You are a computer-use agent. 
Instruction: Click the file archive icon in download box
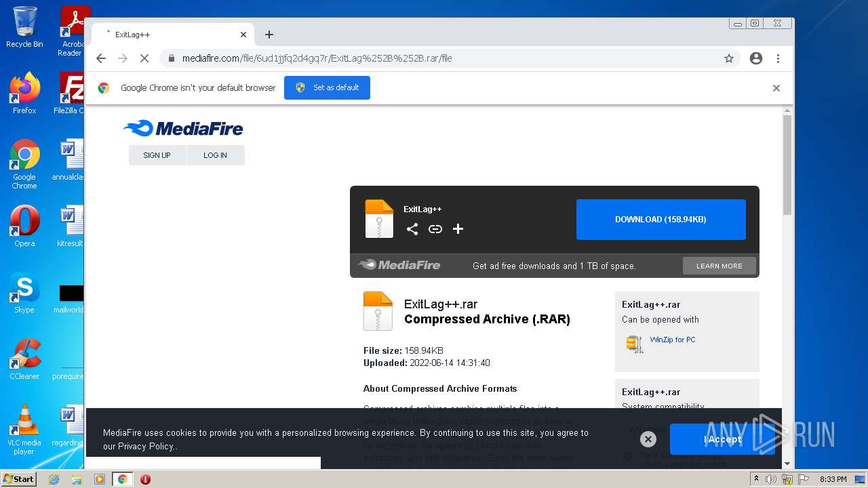point(379,219)
